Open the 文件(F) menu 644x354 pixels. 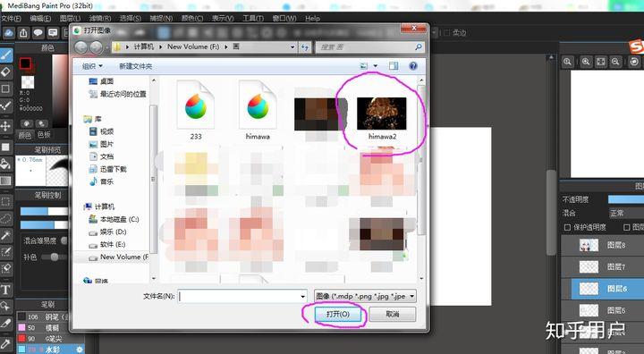click(11, 19)
